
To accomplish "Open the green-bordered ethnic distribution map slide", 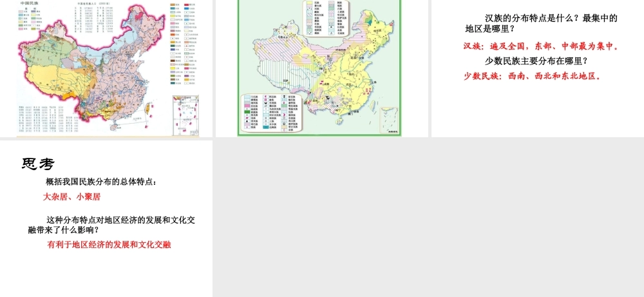I will pos(321,68).
